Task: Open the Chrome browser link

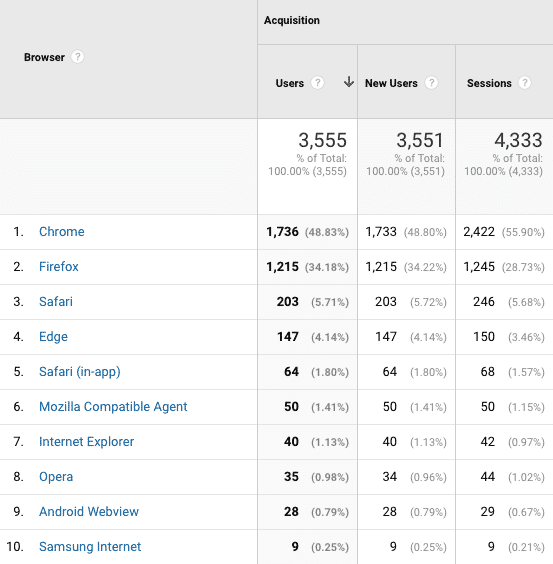Action: click(62, 232)
